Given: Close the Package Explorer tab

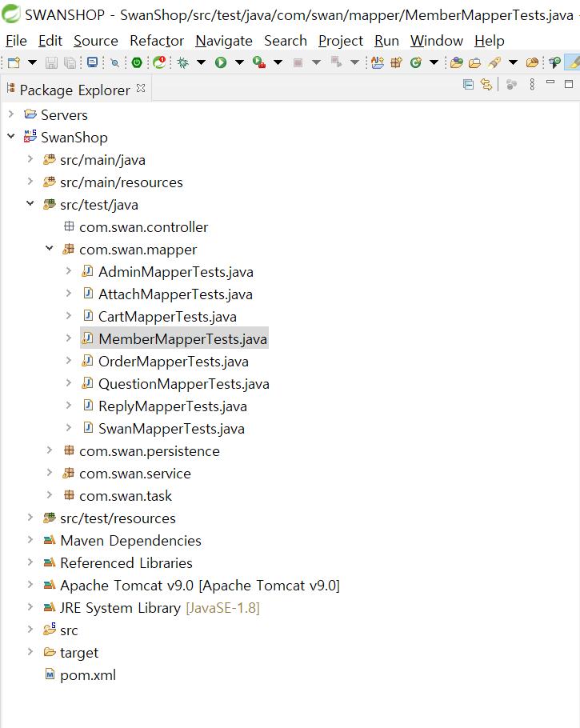Looking at the screenshot, I should [141, 88].
